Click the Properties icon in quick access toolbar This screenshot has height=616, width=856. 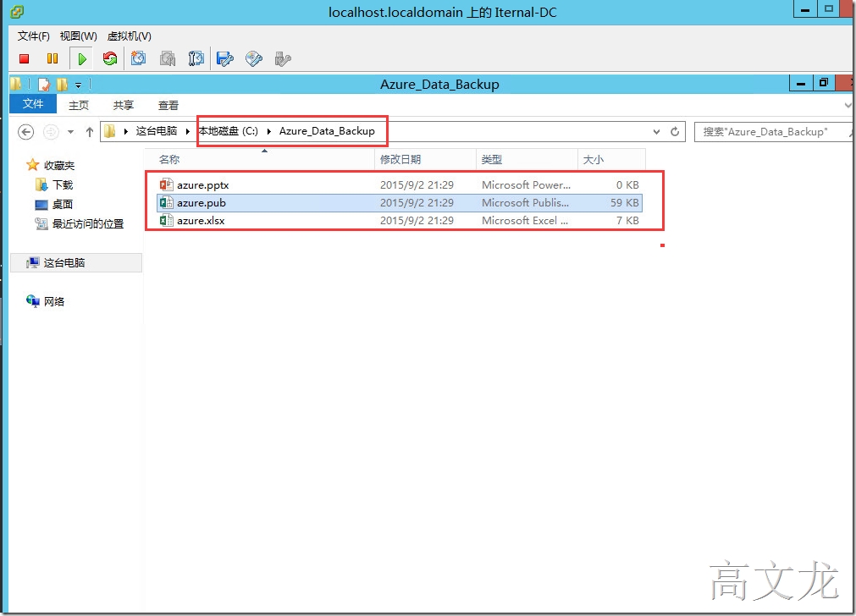coord(44,85)
